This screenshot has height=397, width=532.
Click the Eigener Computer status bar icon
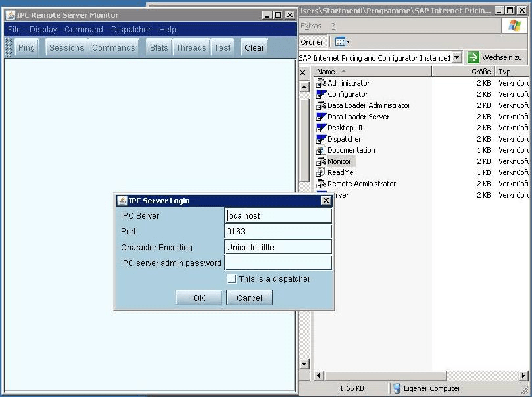[x=397, y=388]
